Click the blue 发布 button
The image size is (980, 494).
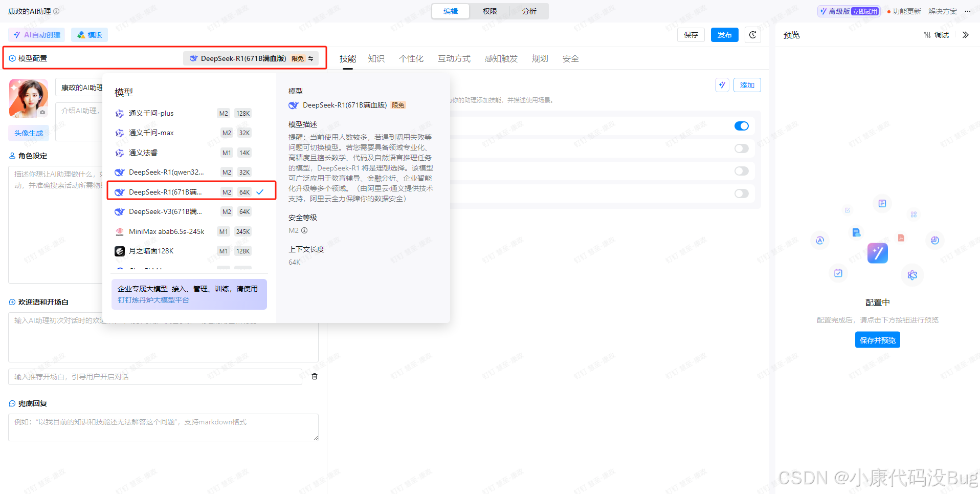724,35
